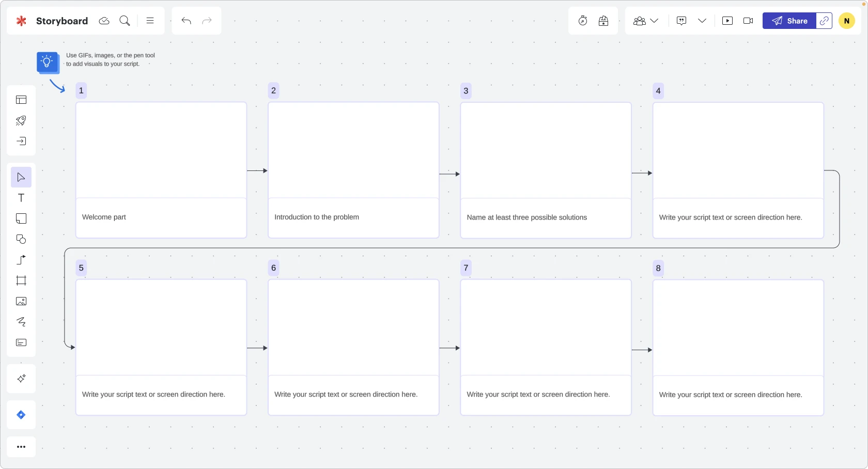Choose the Frame tool
The width and height of the screenshot is (868, 469).
pyautogui.click(x=21, y=280)
